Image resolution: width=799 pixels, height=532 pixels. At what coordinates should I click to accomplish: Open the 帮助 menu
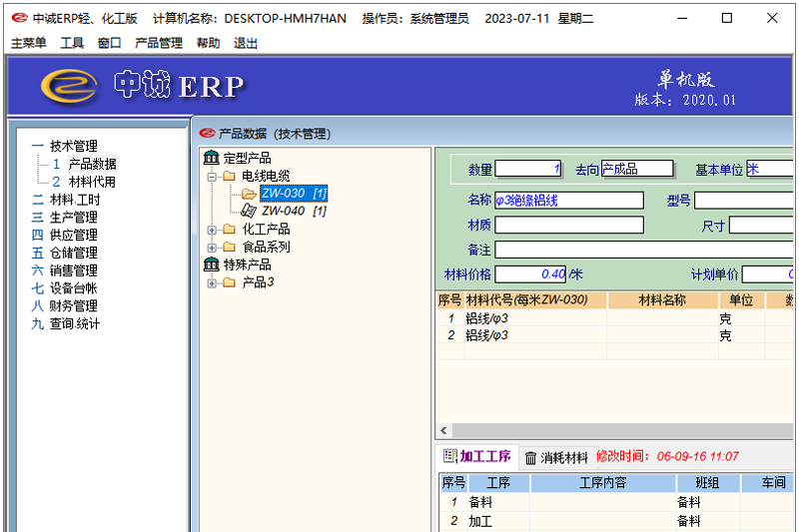pos(209,43)
